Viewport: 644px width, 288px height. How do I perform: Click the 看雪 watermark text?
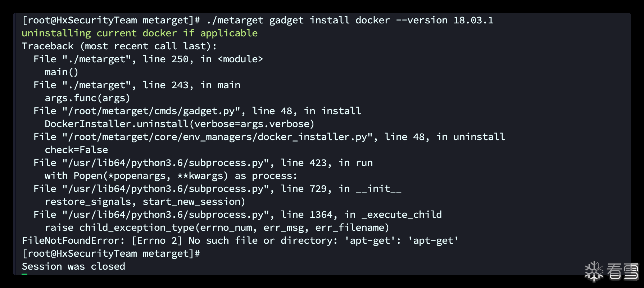tap(622, 271)
